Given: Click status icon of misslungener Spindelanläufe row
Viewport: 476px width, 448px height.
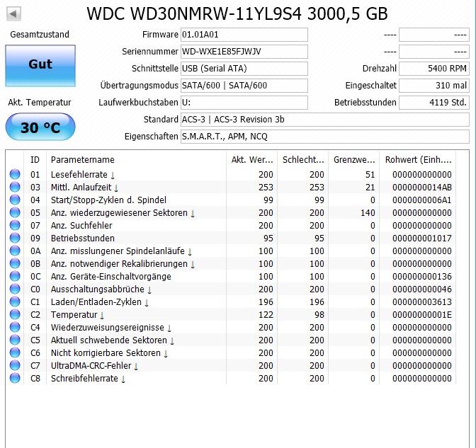Looking at the screenshot, I should click(x=15, y=251).
